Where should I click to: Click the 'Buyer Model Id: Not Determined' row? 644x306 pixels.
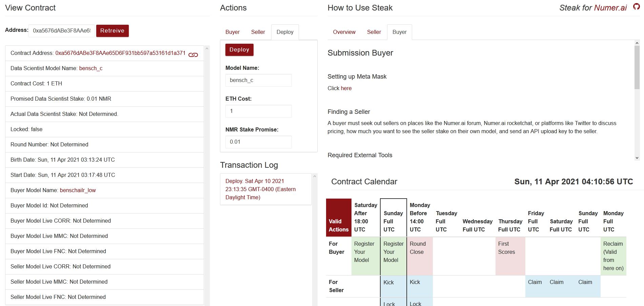click(104, 206)
